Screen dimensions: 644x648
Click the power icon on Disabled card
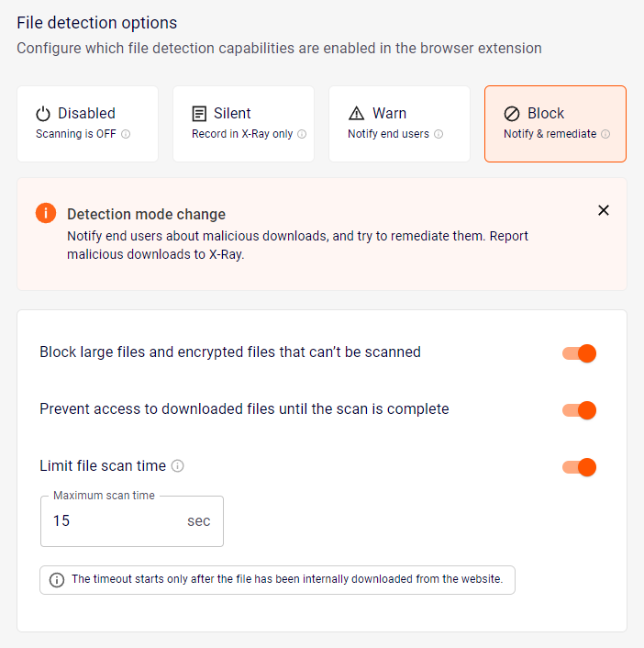[43, 114]
